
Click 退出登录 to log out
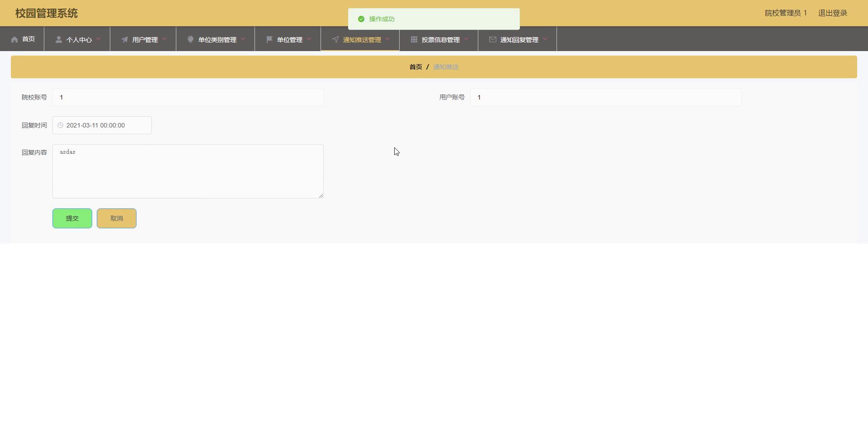coord(832,13)
